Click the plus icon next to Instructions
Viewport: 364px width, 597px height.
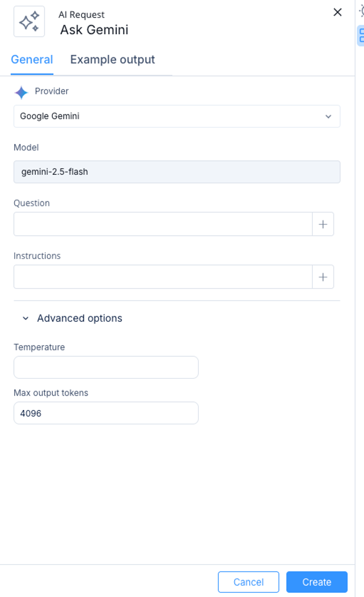click(x=323, y=277)
